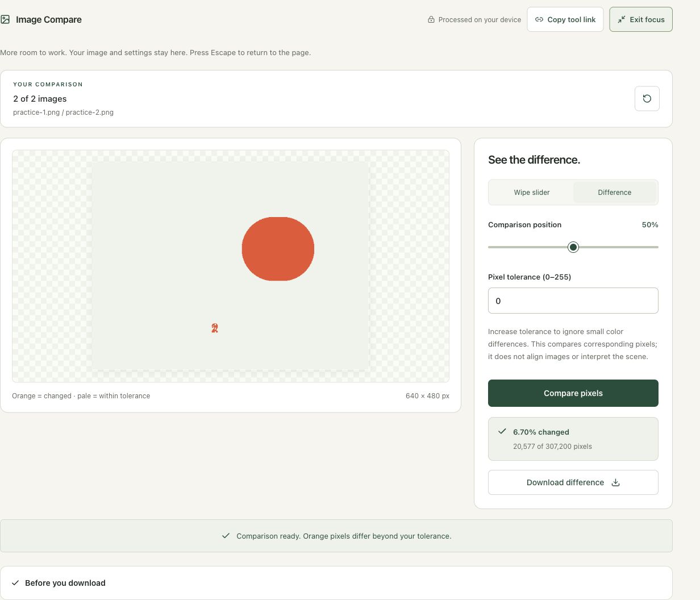Screen dimensions: 700x600
Task: Click the Image Compare title text
Action: (49, 19)
